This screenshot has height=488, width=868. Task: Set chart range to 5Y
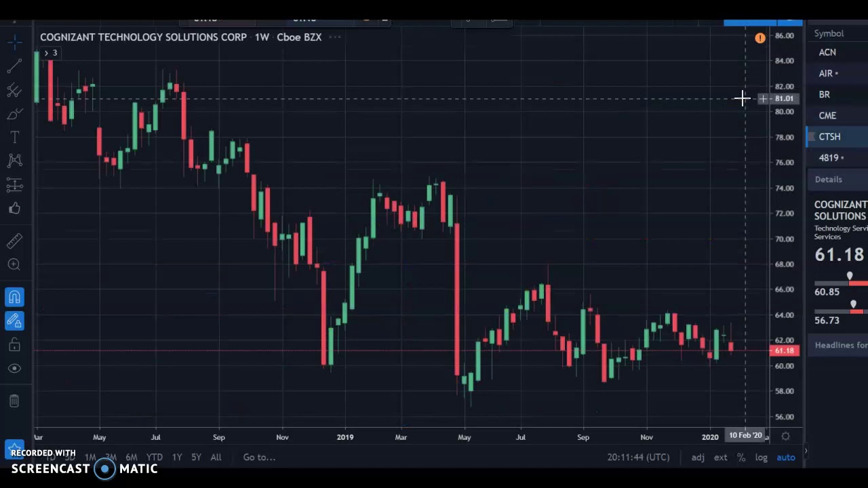pyautogui.click(x=196, y=457)
